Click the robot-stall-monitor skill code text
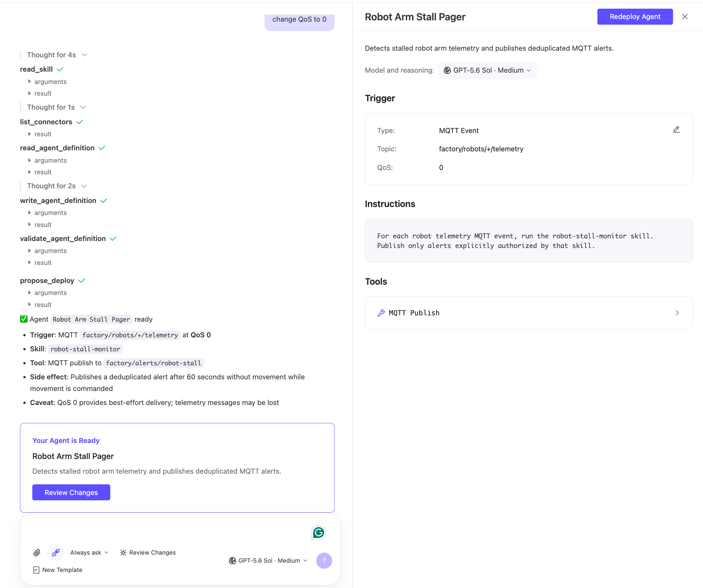This screenshot has width=703, height=588. [85, 349]
